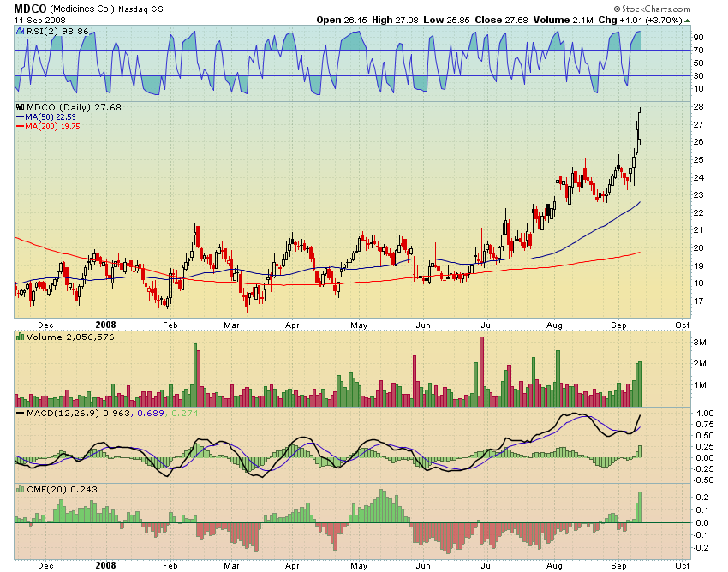
Task: Click the '-0.2' CMF axis label
Action: [701, 548]
